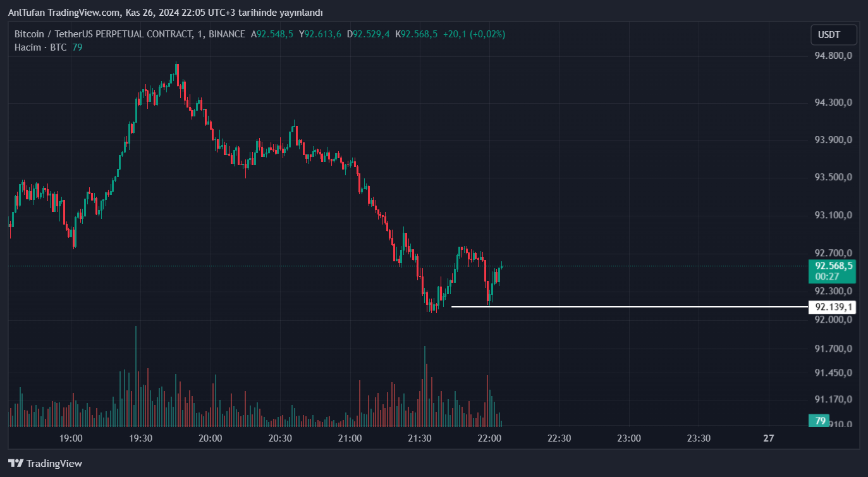Click the 23:30 time axis label
The width and height of the screenshot is (868, 477).
click(699, 438)
